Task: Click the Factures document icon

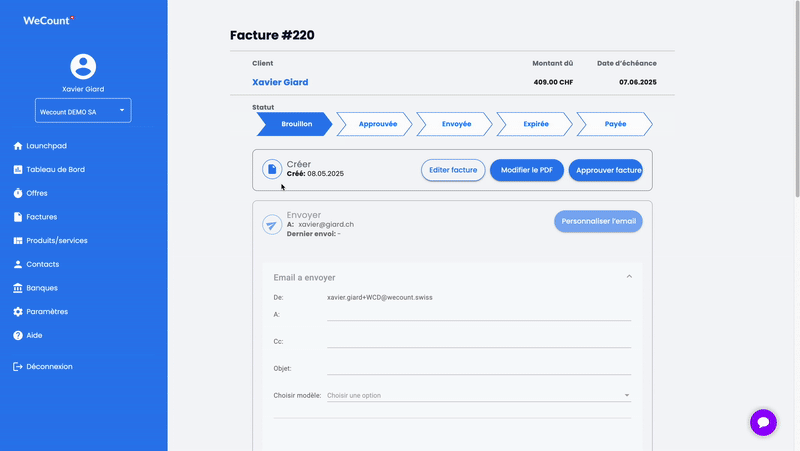Action: pos(18,217)
